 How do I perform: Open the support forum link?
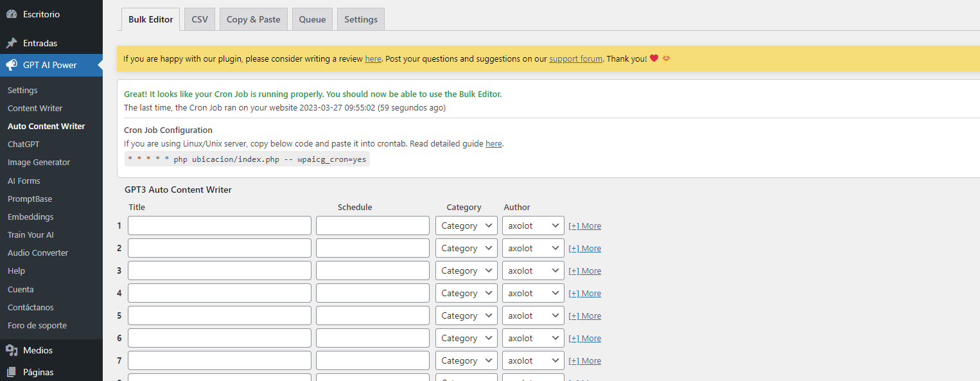click(576, 58)
